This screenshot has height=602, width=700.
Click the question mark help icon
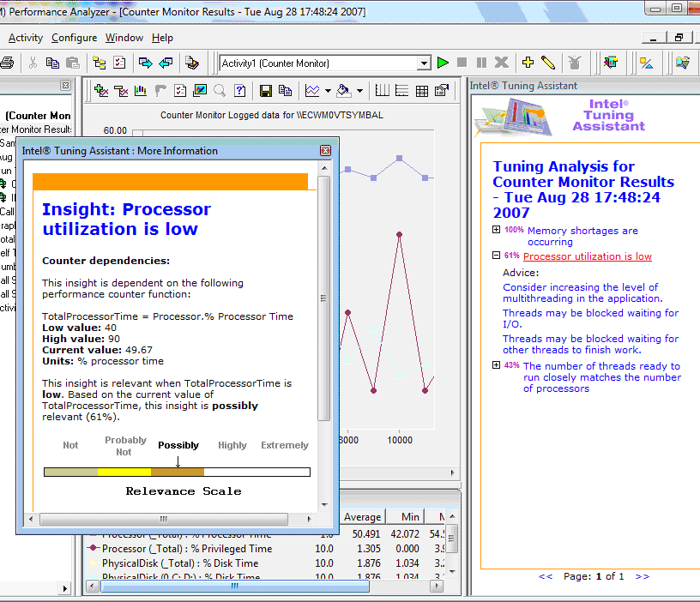(x=239, y=91)
